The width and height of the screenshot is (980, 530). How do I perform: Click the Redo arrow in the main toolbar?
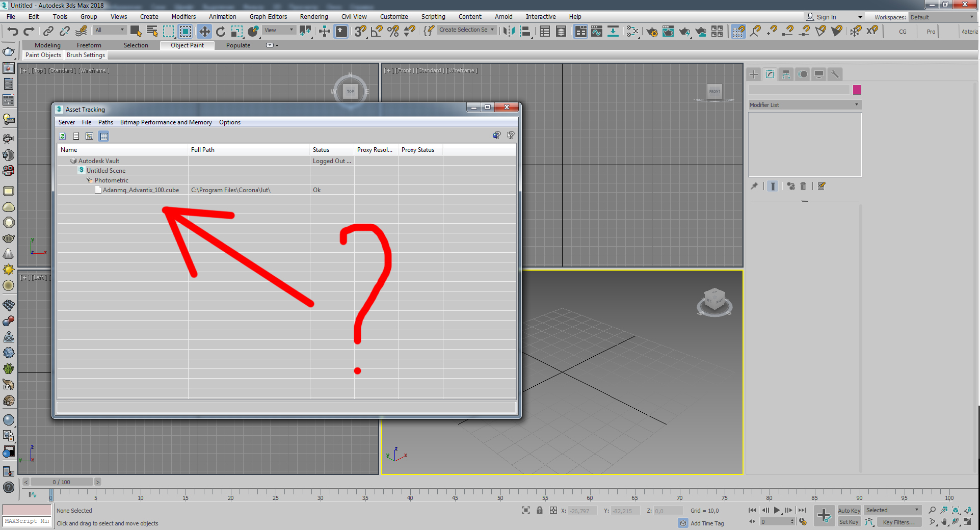29,31
